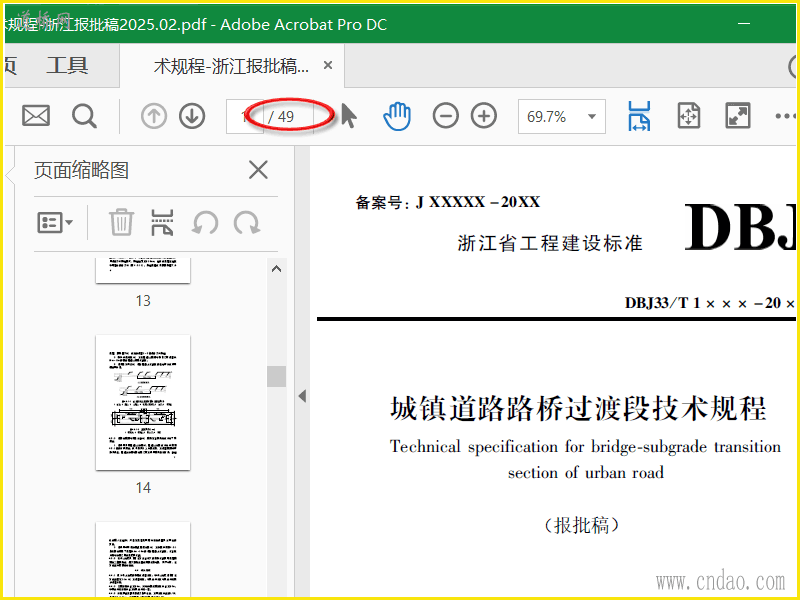
Task: Zoom in with the plus button
Action: (484, 116)
